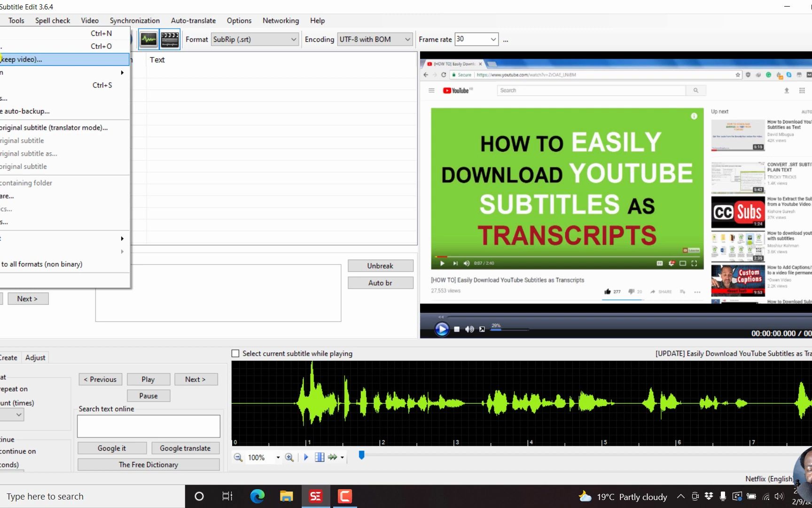Click the Previous button

tap(100, 379)
